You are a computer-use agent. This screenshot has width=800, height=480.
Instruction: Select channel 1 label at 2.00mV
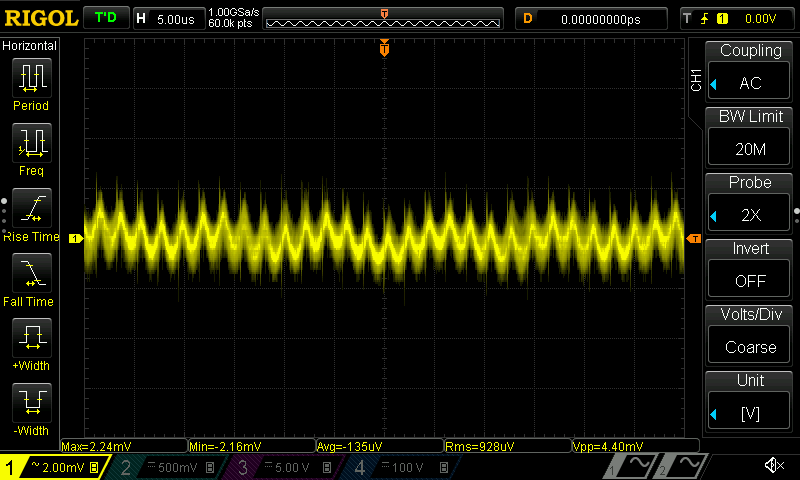tap(55, 467)
